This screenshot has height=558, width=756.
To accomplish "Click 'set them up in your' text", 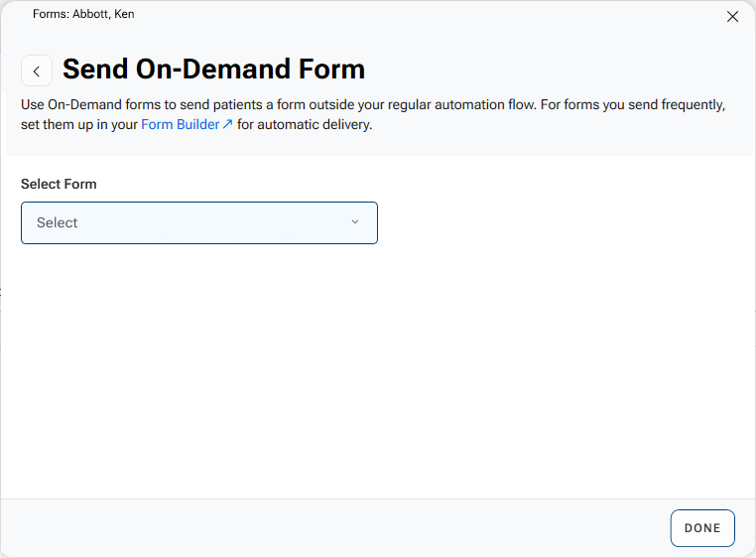I will [x=79, y=125].
